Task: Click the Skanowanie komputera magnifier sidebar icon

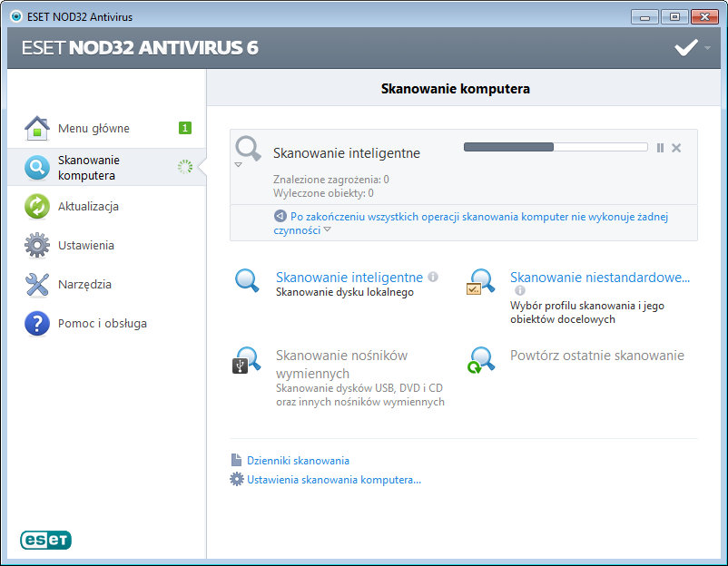Action: coord(36,168)
